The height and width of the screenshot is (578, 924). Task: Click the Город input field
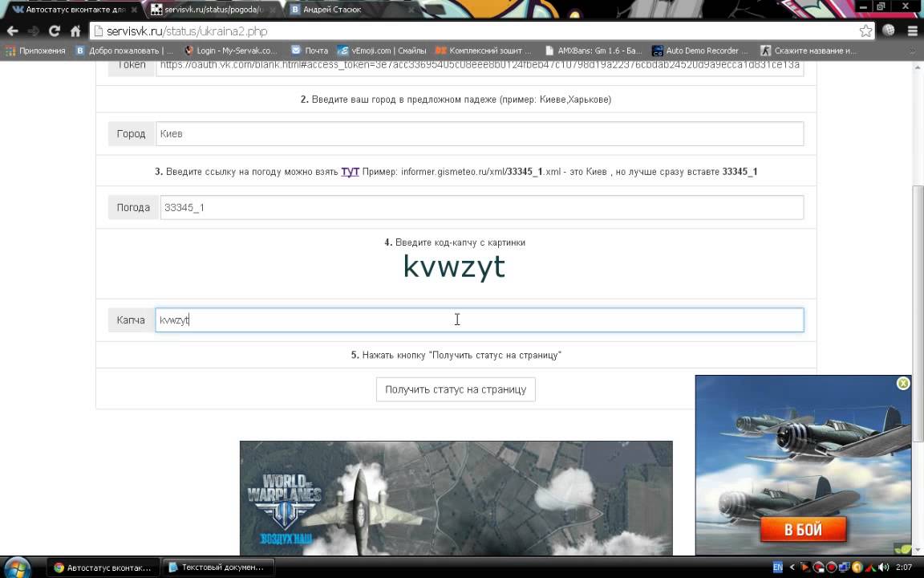coord(480,134)
